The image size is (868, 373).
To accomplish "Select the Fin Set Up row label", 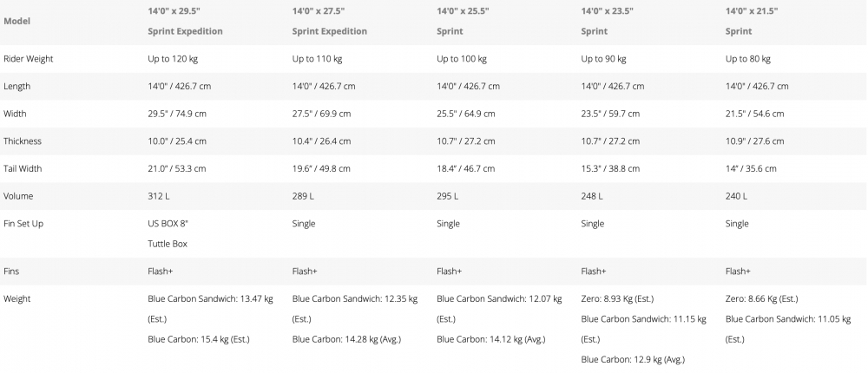I will pyautogui.click(x=23, y=224).
